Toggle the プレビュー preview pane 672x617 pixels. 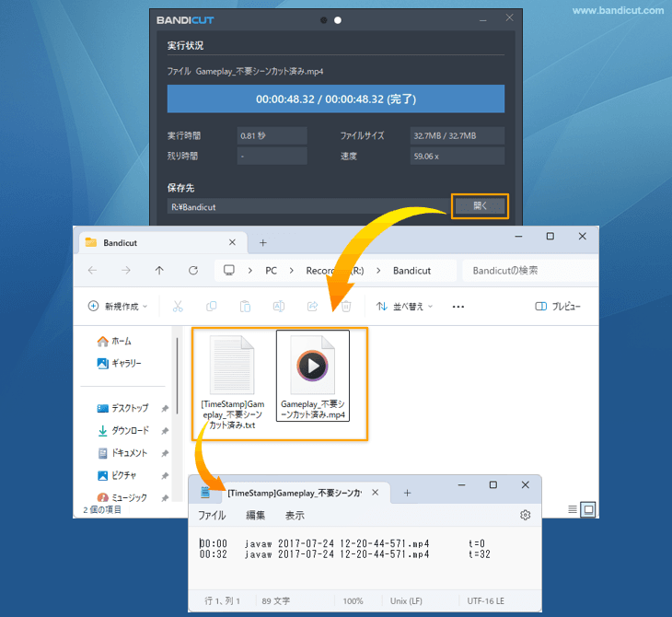tap(558, 306)
